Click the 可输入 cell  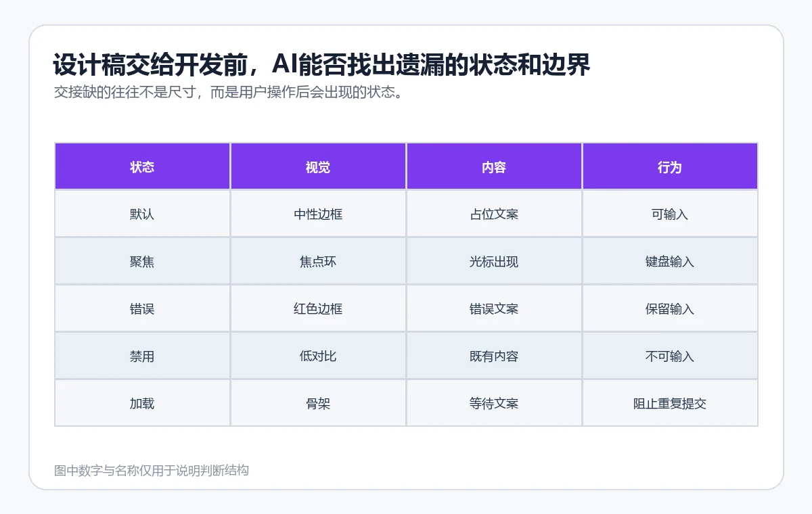pyautogui.click(x=670, y=214)
